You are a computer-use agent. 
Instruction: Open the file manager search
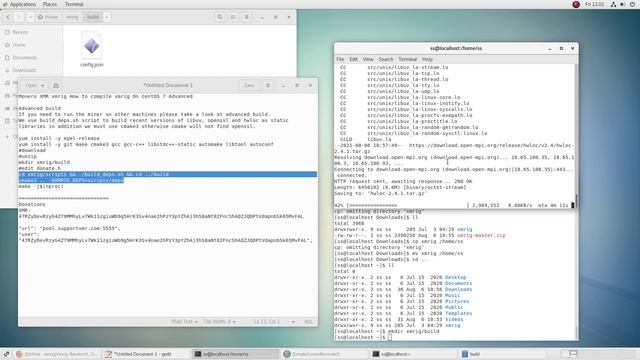click(220, 17)
